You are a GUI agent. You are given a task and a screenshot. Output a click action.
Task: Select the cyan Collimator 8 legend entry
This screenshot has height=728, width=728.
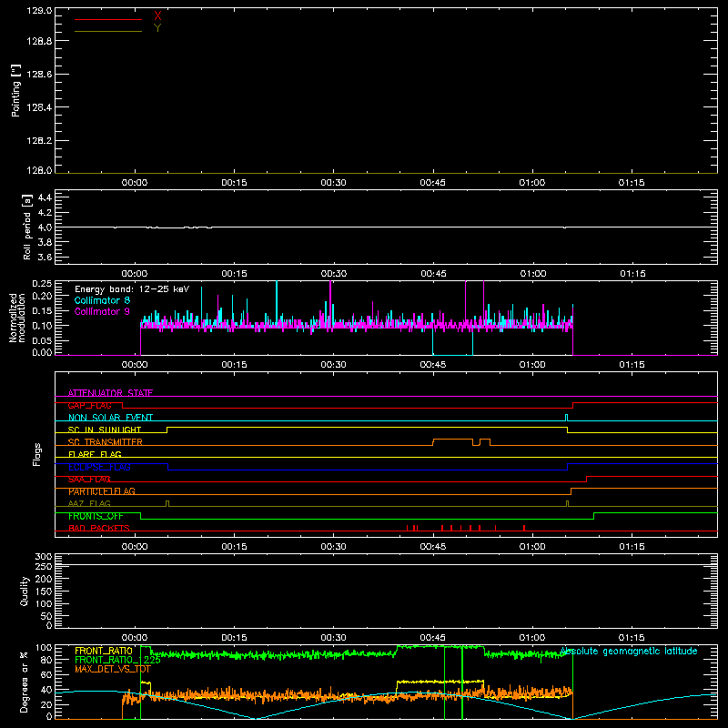click(102, 300)
